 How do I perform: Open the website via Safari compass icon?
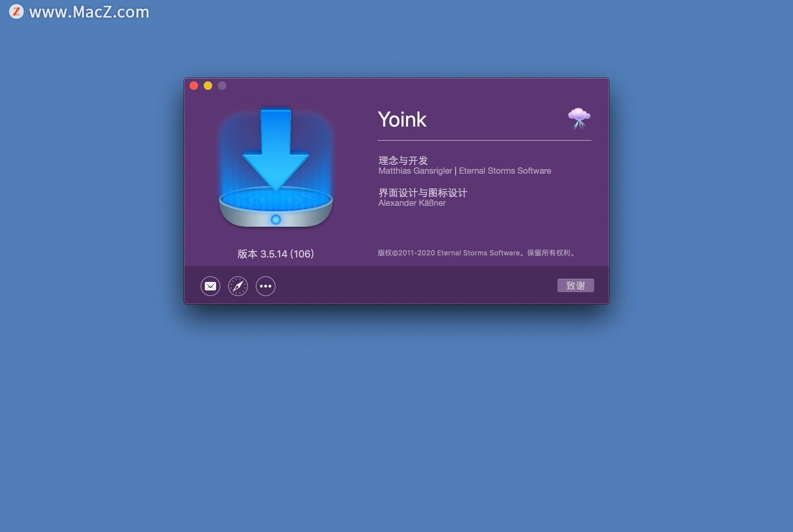point(238,286)
